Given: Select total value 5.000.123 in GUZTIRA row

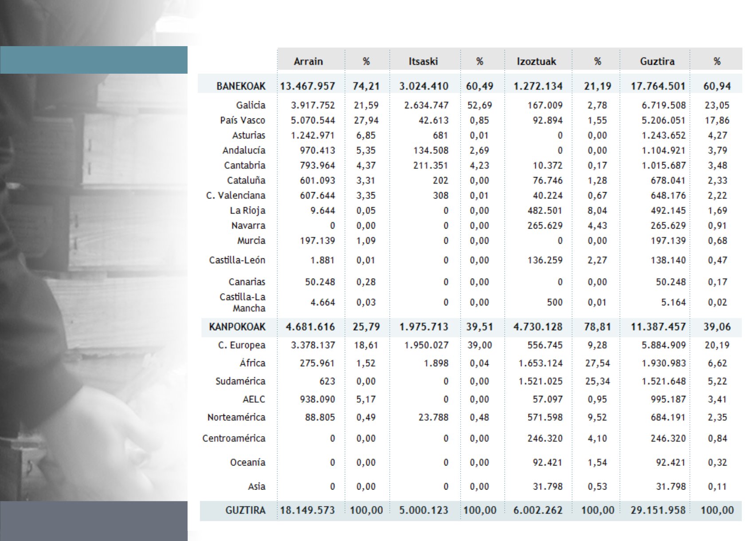Looking at the screenshot, I should [424, 510].
